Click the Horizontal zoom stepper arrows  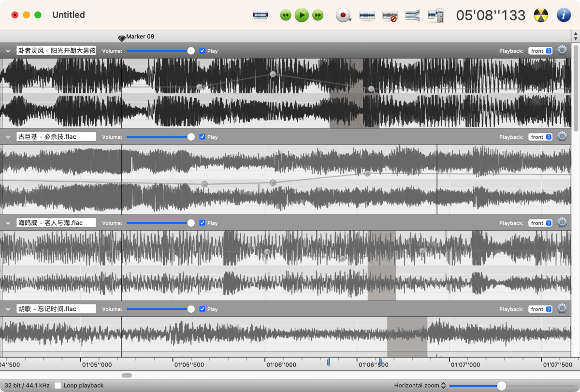point(444,385)
